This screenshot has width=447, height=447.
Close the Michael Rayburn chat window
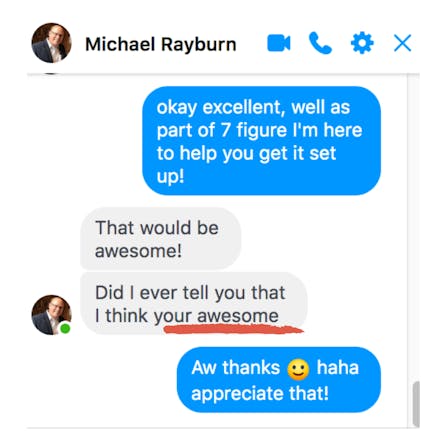click(402, 43)
